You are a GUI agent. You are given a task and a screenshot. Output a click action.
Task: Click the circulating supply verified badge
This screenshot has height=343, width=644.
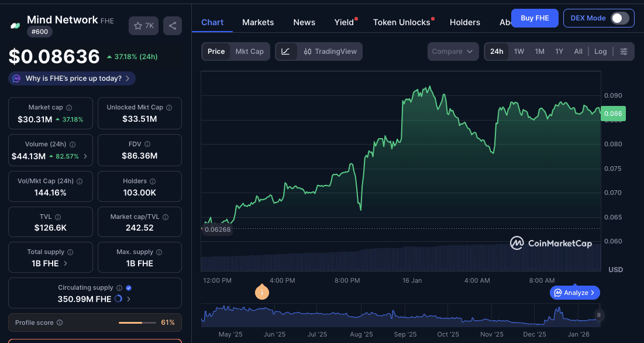click(x=129, y=288)
